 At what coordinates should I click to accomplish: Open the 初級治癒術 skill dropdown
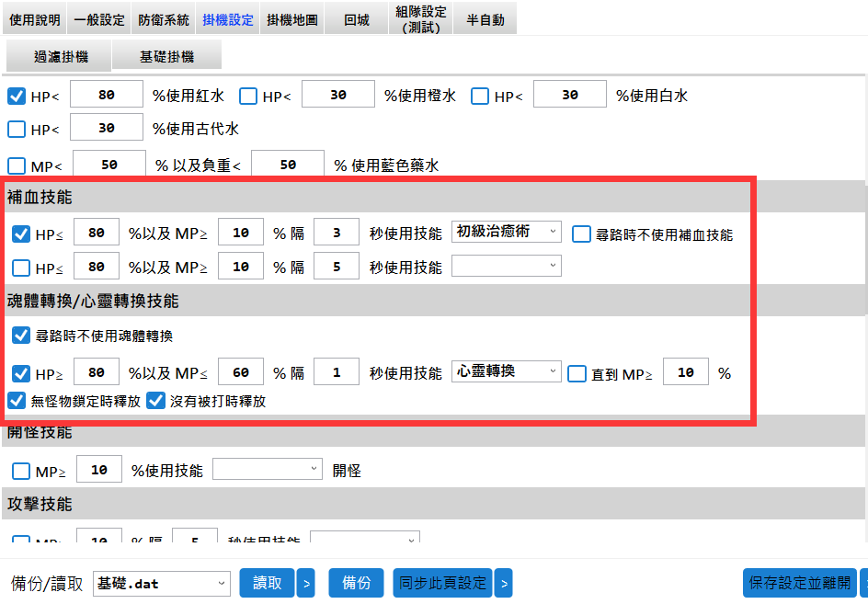507,233
